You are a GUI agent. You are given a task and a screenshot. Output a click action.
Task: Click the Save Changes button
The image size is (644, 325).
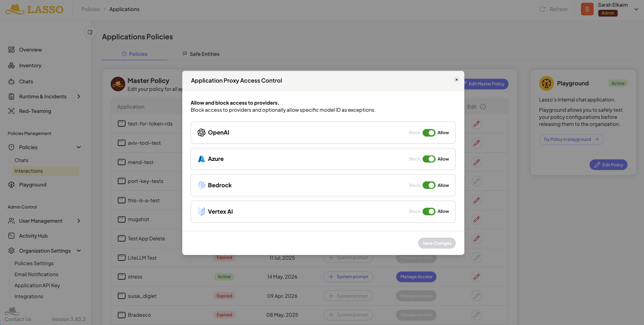click(x=437, y=243)
